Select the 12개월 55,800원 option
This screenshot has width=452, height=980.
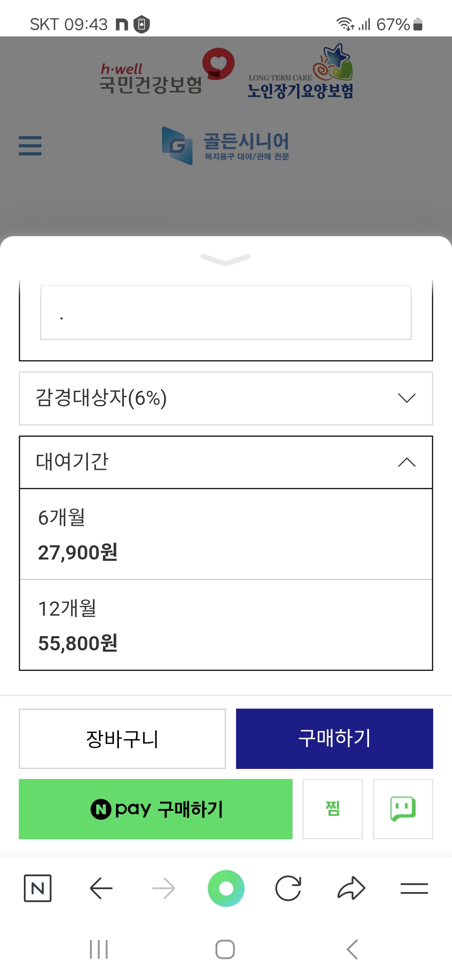pos(226,625)
